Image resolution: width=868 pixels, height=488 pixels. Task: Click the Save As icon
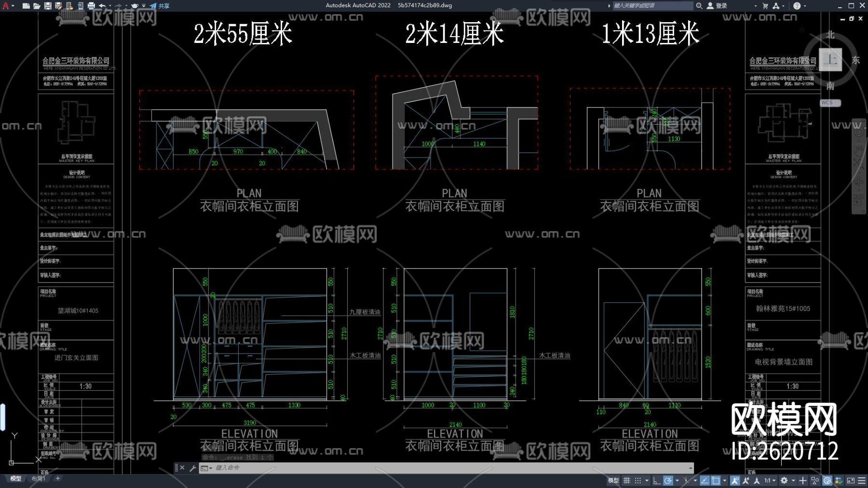click(58, 6)
